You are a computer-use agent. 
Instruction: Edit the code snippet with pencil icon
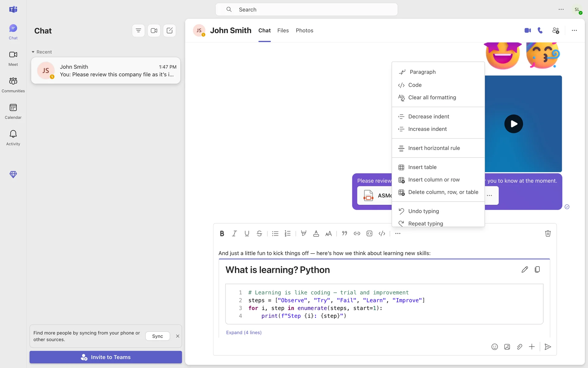point(525,270)
